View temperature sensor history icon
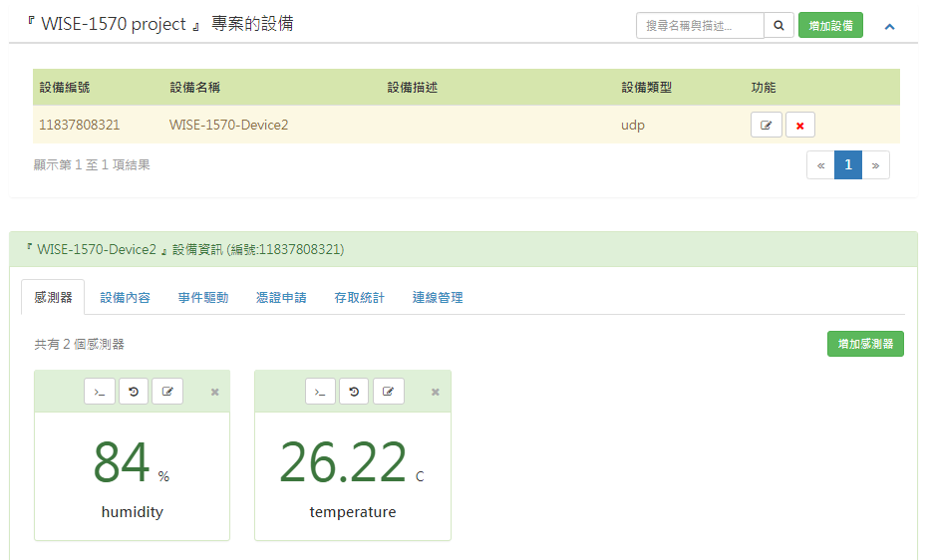 [354, 392]
